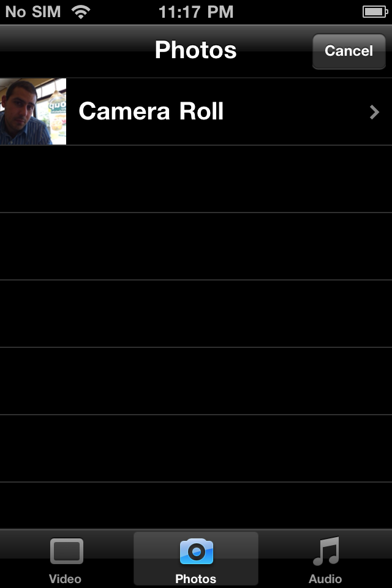Click the third empty row below Camera Roll
Image resolution: width=392 pixels, height=588 pixels.
coord(196,314)
